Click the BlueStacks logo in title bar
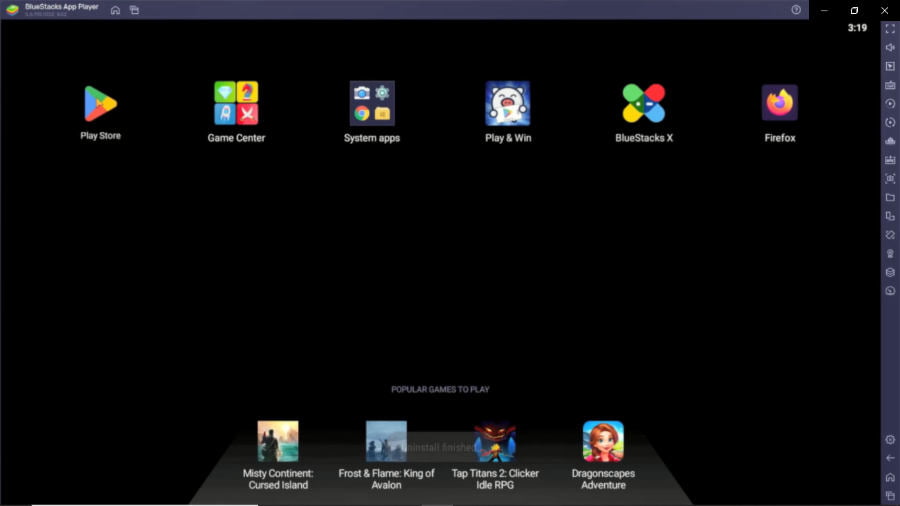 click(12, 10)
